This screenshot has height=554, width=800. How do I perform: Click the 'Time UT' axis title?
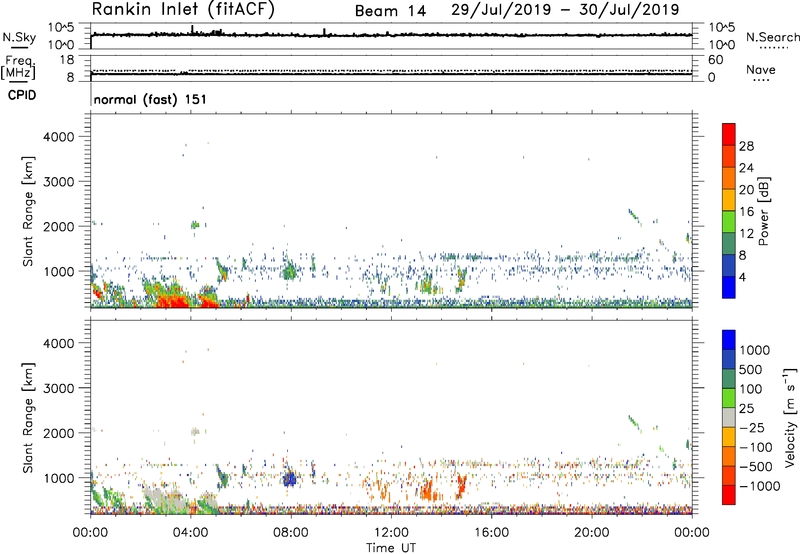[x=391, y=548]
